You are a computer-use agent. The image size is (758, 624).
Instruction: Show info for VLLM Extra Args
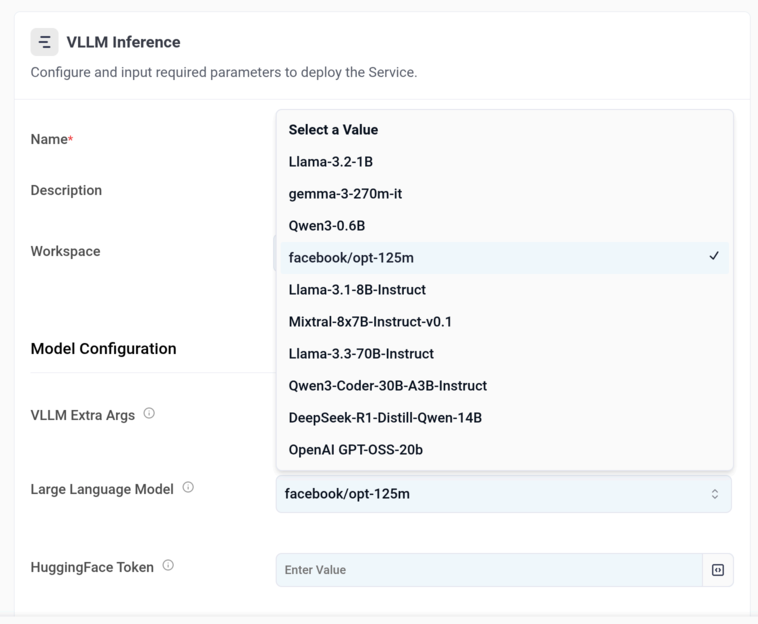coord(149,413)
